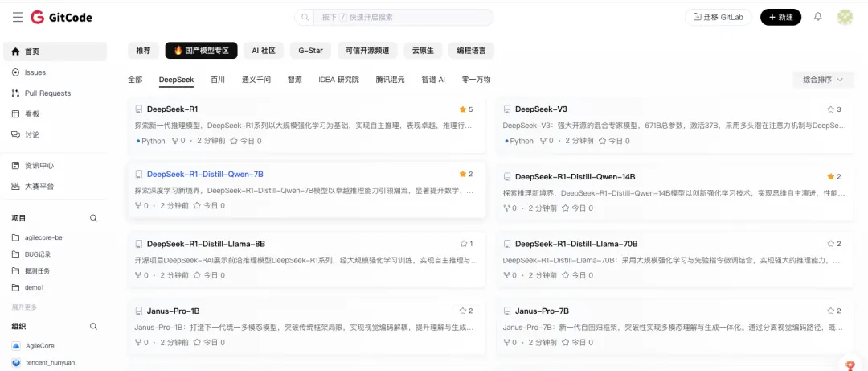868x371 pixels.
Task: Star the DeepSeek-V3 repository
Action: [830, 109]
